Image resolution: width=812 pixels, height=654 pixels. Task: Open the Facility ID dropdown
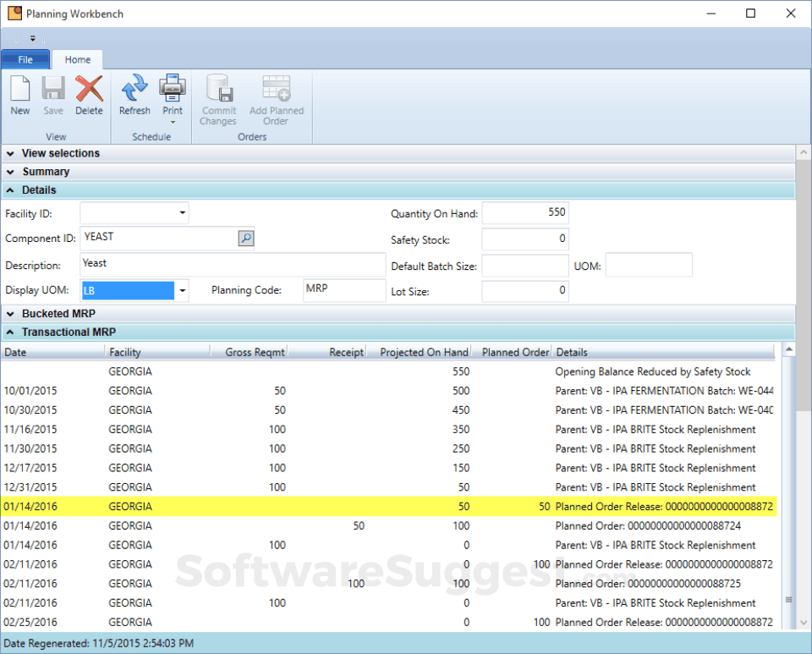pyautogui.click(x=182, y=213)
